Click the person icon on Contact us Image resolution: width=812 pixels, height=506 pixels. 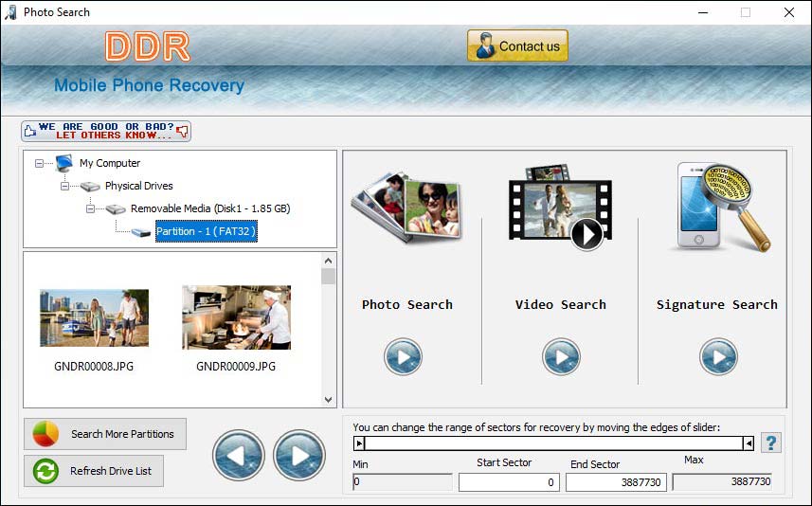(485, 45)
